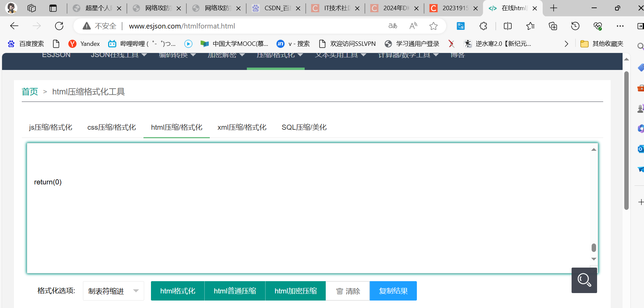Click the not-secure warning triangle icon

87,26
